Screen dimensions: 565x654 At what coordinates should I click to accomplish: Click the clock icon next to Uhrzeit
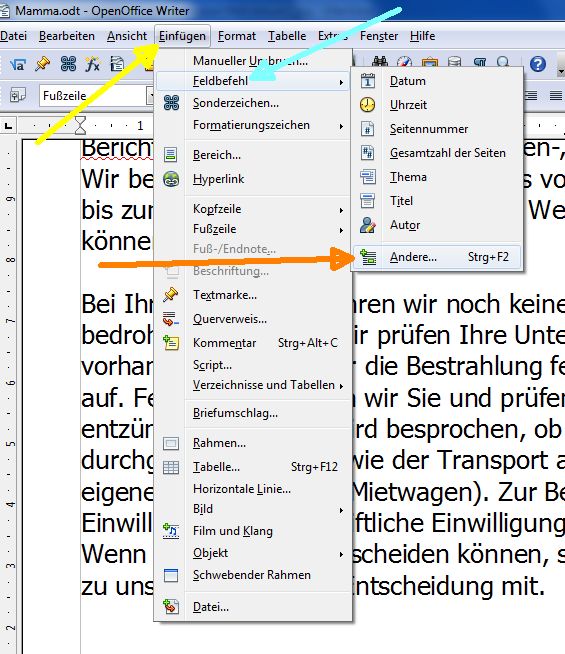(367, 105)
